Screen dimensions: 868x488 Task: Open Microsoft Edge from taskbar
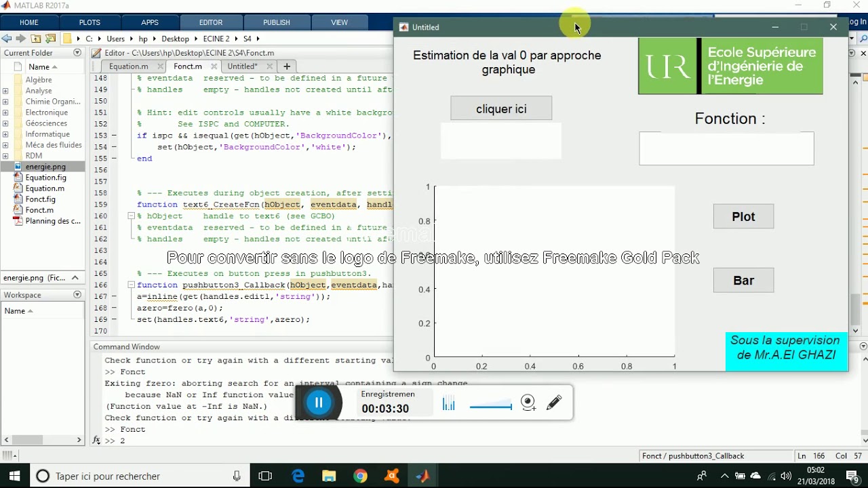point(298,476)
